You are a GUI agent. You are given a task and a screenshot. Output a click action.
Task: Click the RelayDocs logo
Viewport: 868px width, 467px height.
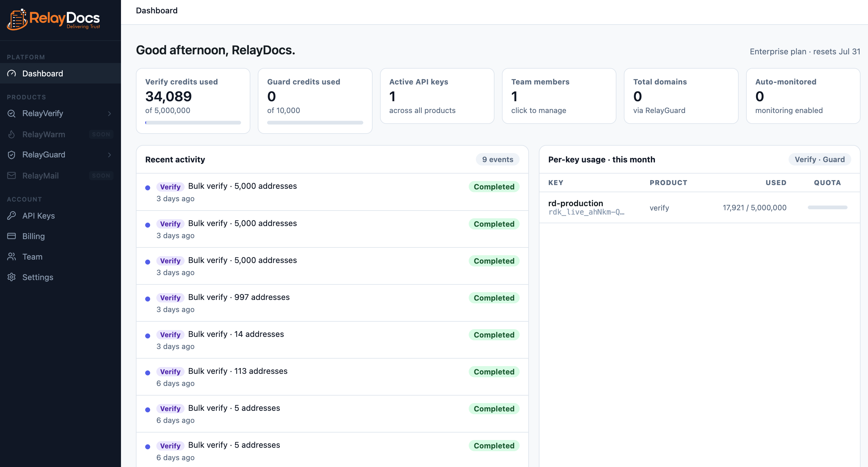pyautogui.click(x=54, y=19)
